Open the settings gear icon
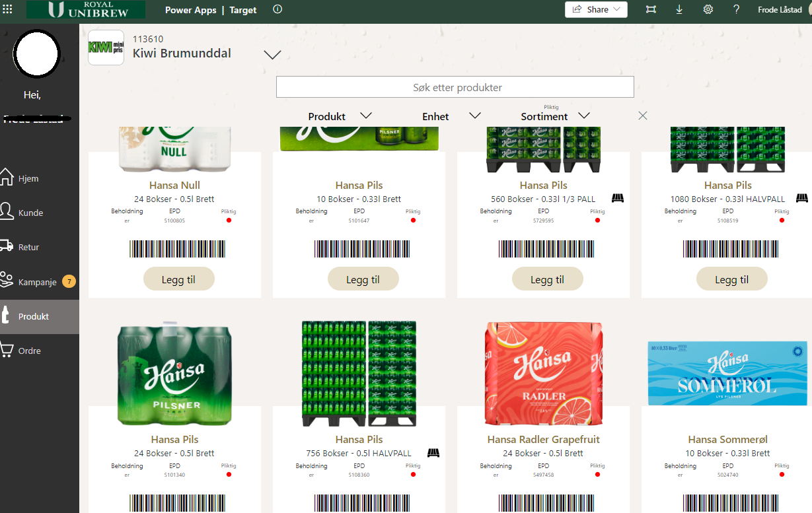Image resolution: width=812 pixels, height=513 pixels. (x=708, y=9)
